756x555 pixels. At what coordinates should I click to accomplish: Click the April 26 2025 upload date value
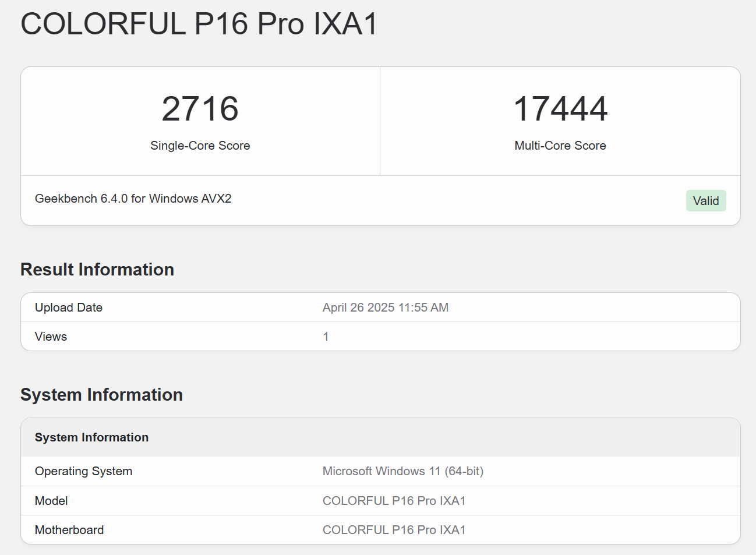click(x=385, y=307)
